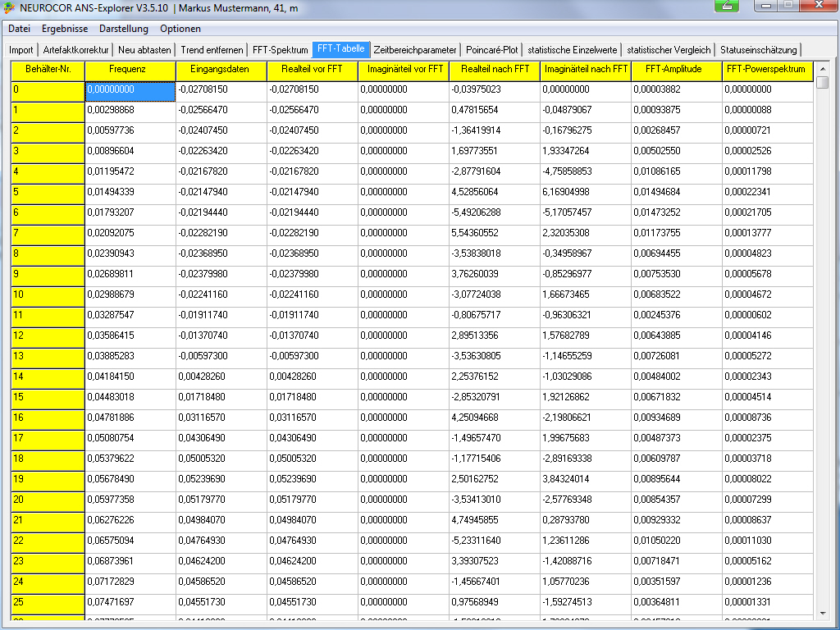Open the statistische Einzelwerte tab
This screenshot has height=630, width=840.
coord(572,50)
